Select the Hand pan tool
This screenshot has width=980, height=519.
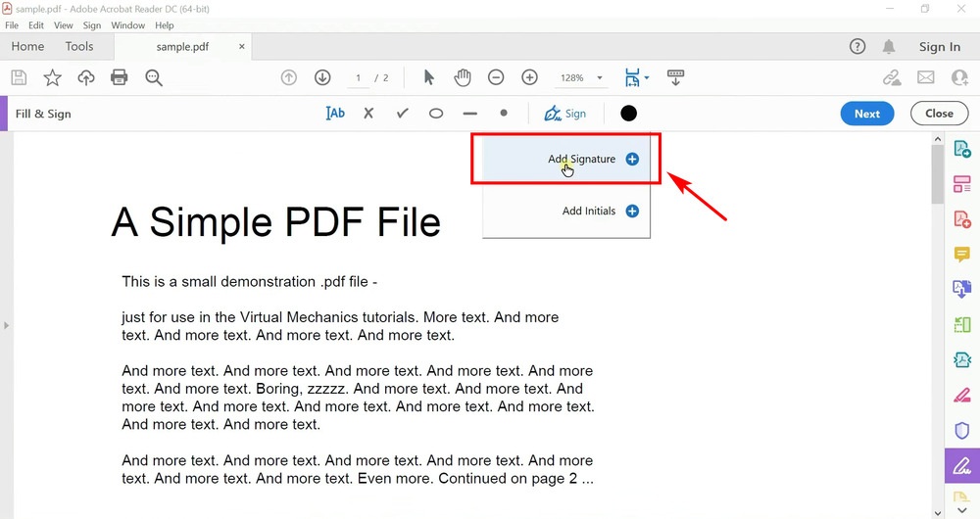462,77
